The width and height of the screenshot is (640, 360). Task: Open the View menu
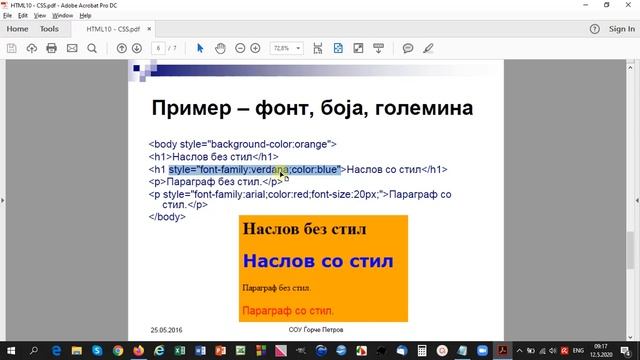(40, 16)
